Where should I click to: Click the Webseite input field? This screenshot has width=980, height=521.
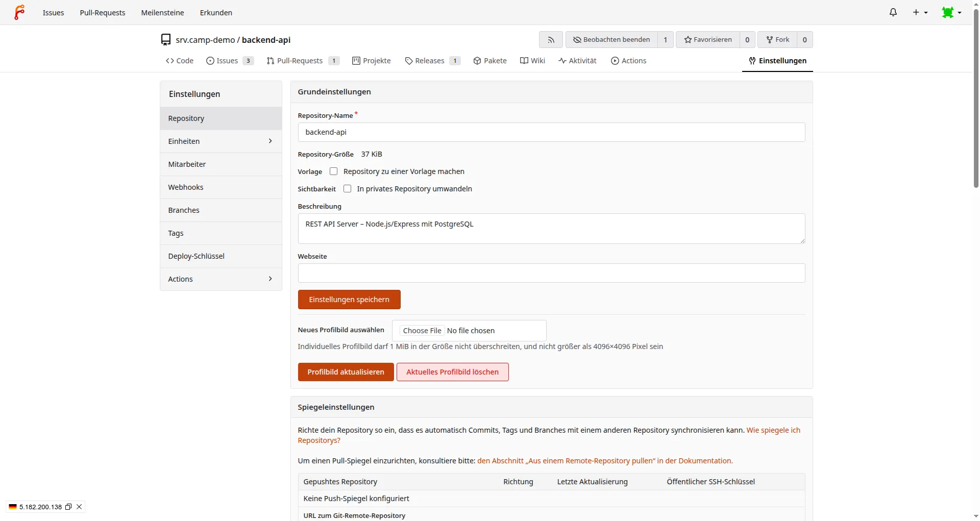(x=551, y=273)
